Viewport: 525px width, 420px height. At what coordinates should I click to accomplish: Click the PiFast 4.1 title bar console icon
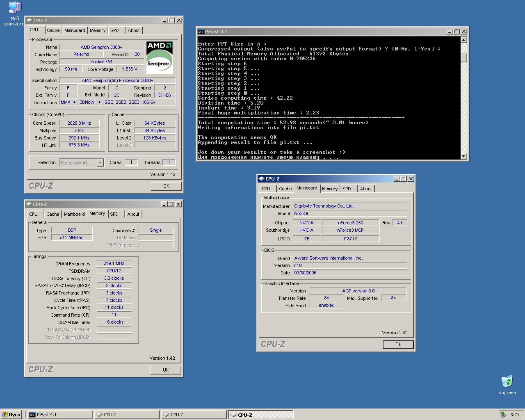(201, 32)
